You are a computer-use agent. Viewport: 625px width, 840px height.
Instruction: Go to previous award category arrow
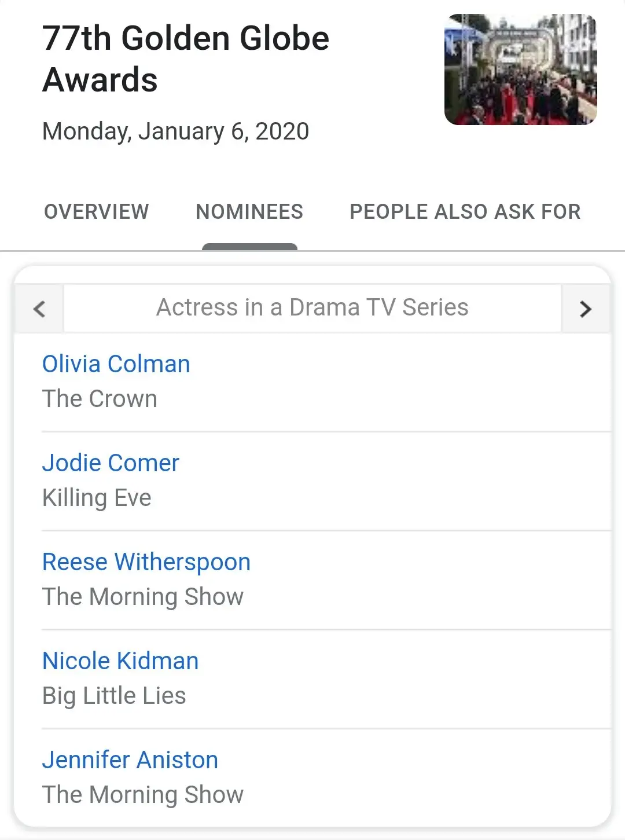pos(39,309)
